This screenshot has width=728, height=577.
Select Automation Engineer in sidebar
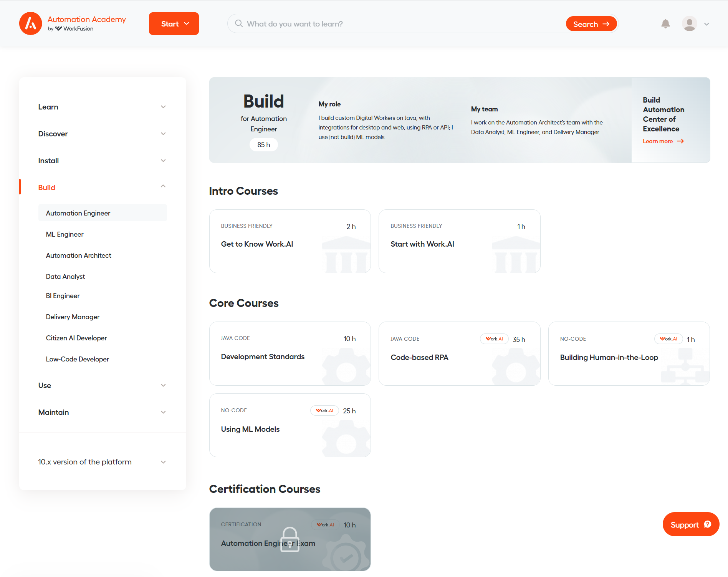(x=103, y=213)
